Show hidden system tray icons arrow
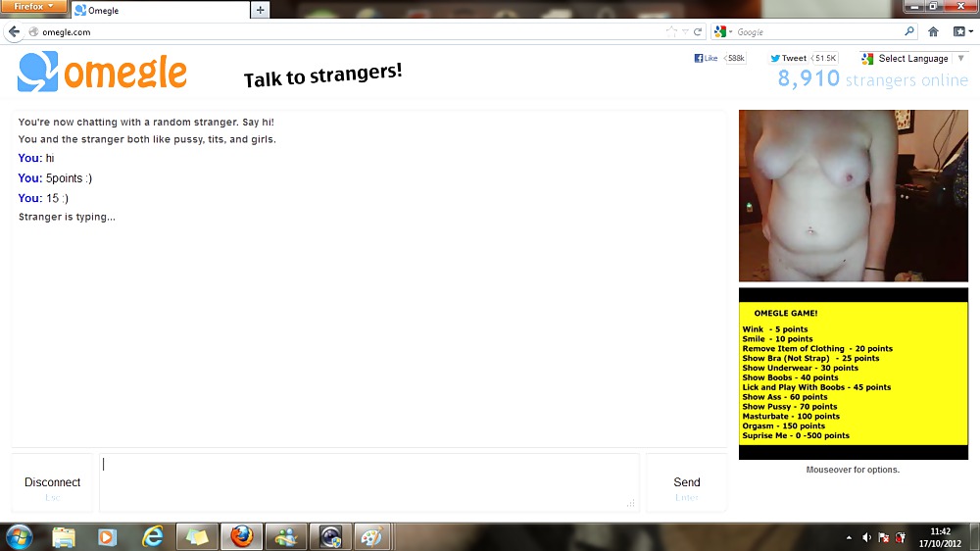Image resolution: width=980 pixels, height=551 pixels. (848, 537)
